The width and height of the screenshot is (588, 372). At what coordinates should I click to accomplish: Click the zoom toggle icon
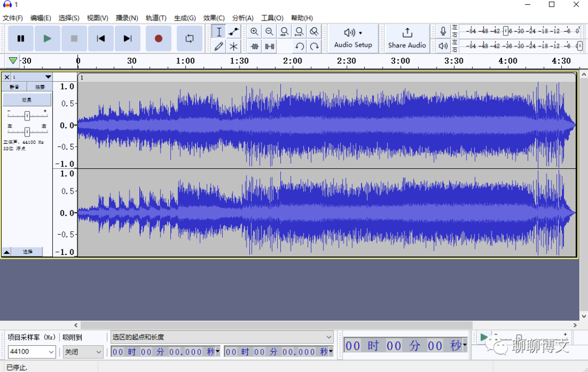pyautogui.click(x=314, y=32)
